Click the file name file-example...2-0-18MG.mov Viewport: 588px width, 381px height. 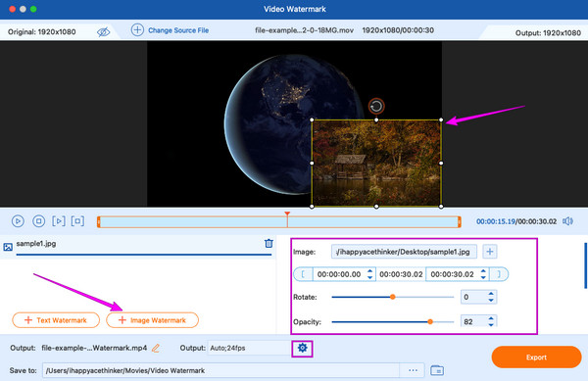pyautogui.click(x=304, y=30)
